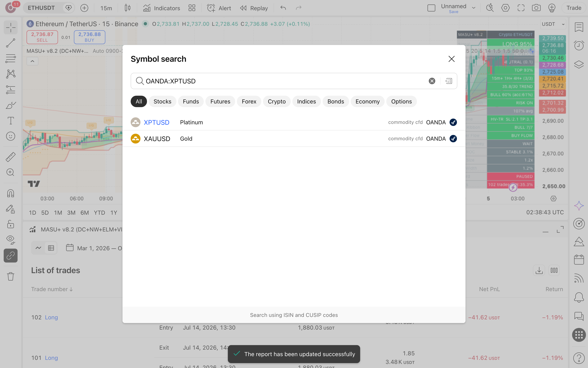Open the 15m interval dropdown

coord(106,8)
